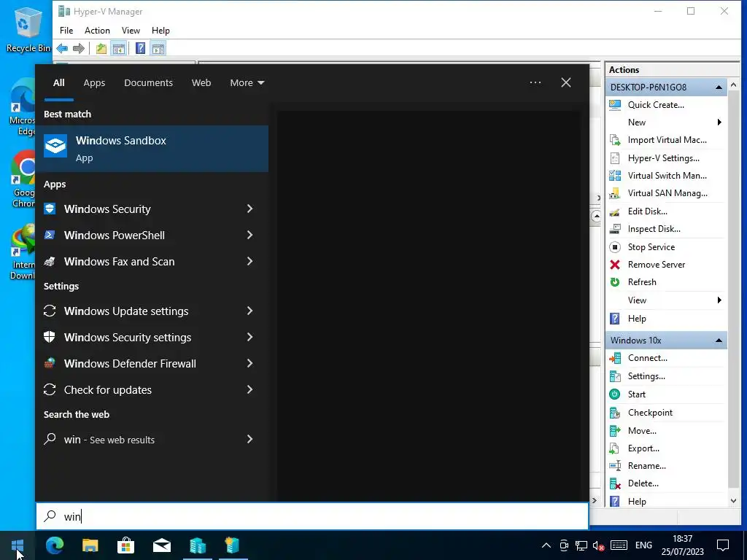Expand Windows Update settings arrow
The width and height of the screenshot is (747, 560).
pos(249,311)
